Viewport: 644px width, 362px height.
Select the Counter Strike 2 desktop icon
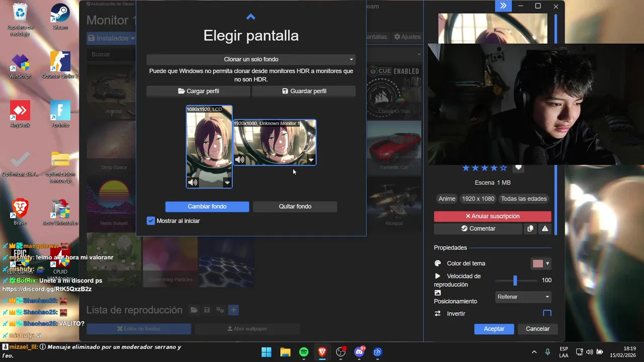[x=60, y=65]
